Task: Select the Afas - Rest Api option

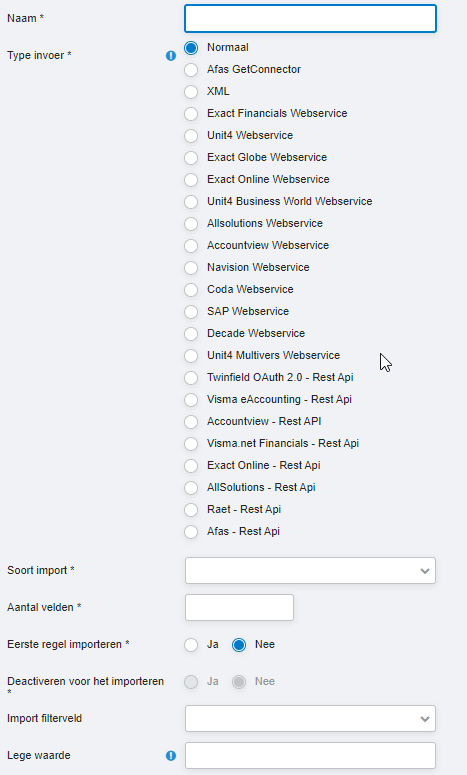Action: (191, 532)
